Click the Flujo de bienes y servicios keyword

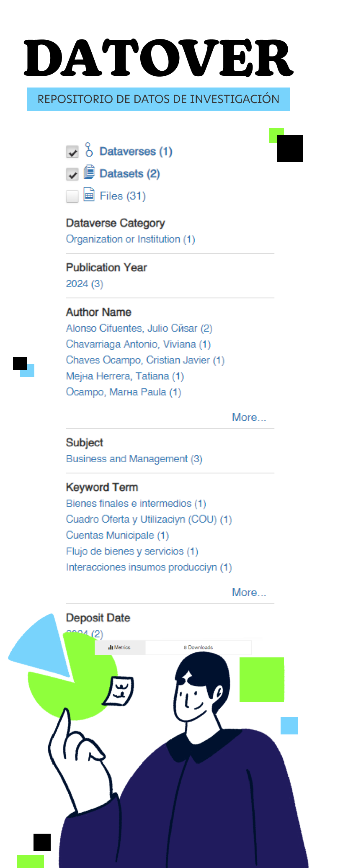[132, 551]
